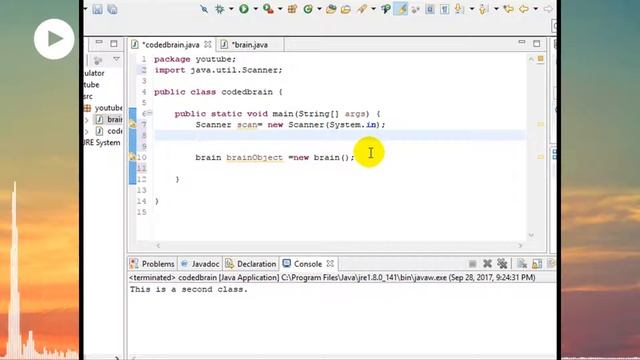Viewport: 640px width, 360px height.
Task: Go to last edit location icon
Action: (x=509, y=9)
